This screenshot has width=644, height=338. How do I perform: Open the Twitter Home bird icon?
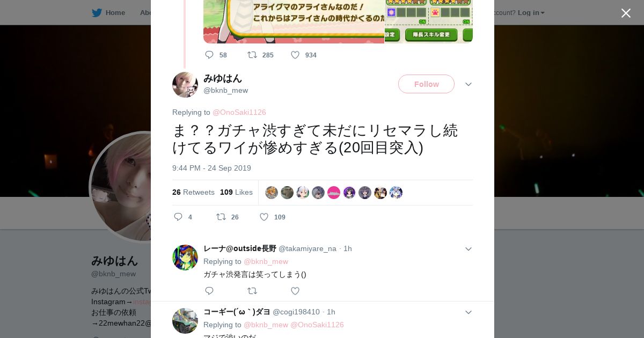97,12
